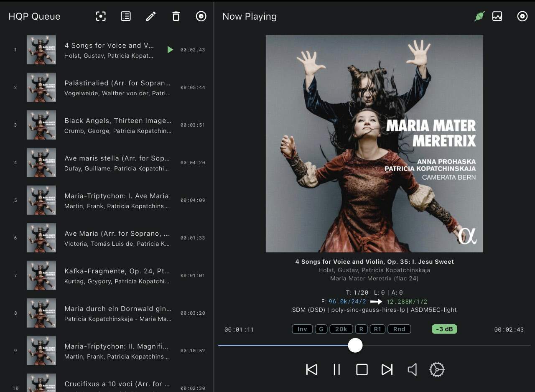Click the green plug connection icon
Image resolution: width=535 pixels, height=392 pixels.
tap(479, 16)
